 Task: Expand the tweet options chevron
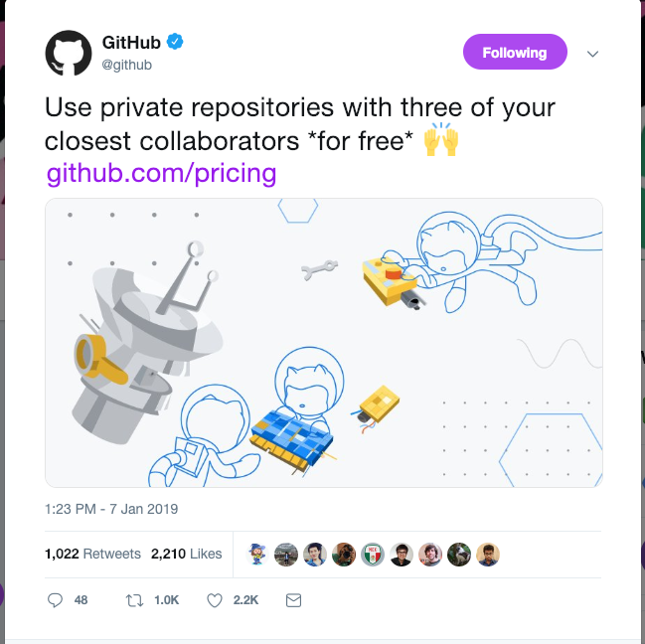[592, 54]
